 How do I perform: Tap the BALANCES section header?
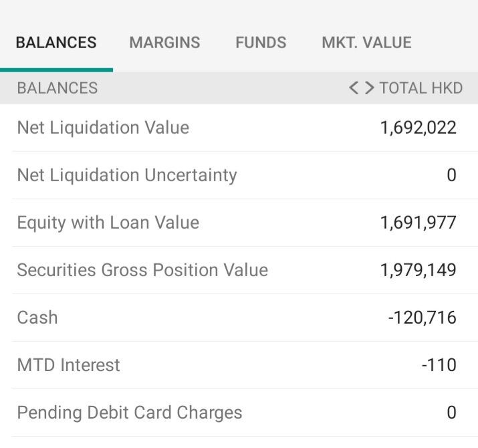(57, 88)
